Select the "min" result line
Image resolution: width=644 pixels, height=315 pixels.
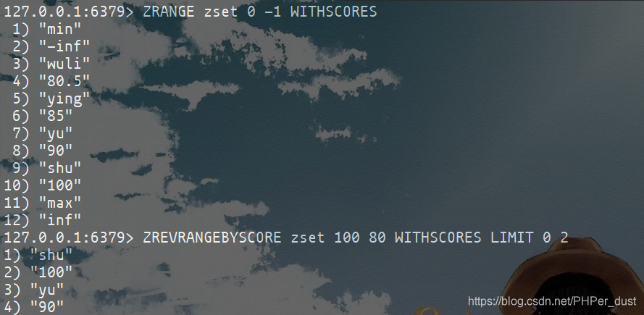(60, 30)
